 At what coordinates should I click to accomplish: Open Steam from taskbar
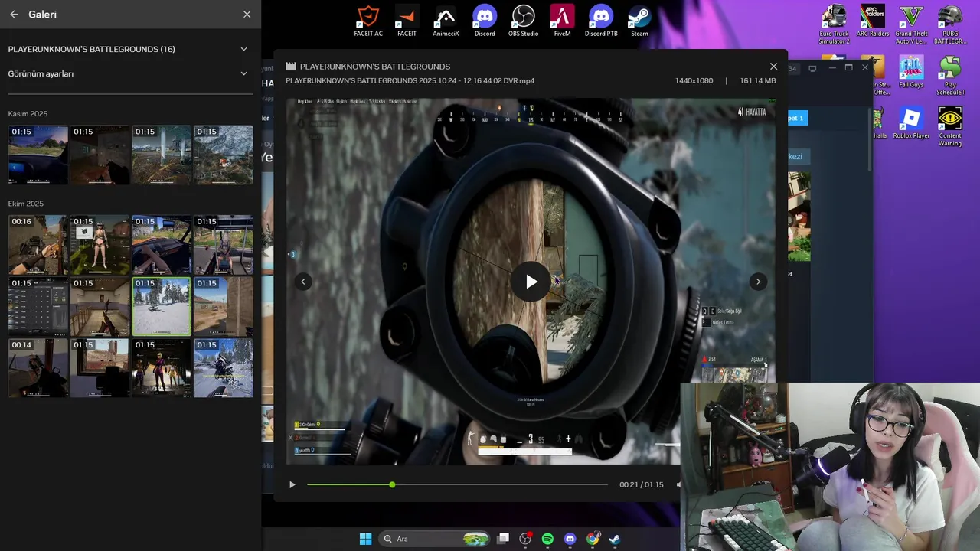(x=615, y=539)
